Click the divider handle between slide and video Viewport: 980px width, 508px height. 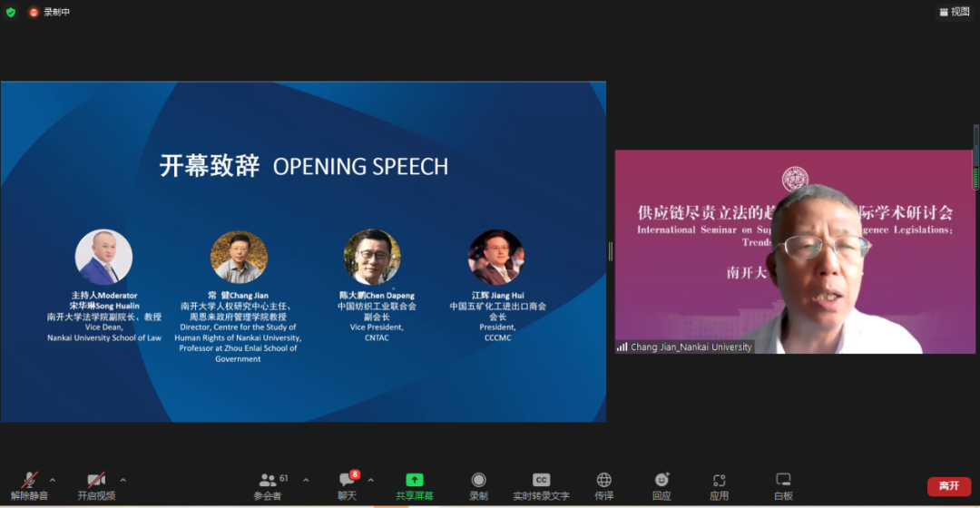(610, 251)
